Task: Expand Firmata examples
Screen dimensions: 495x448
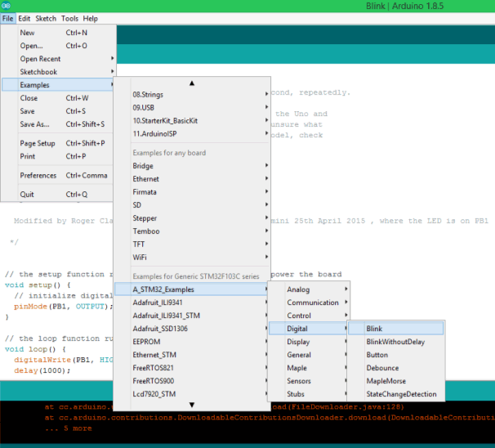Action: 192,192
